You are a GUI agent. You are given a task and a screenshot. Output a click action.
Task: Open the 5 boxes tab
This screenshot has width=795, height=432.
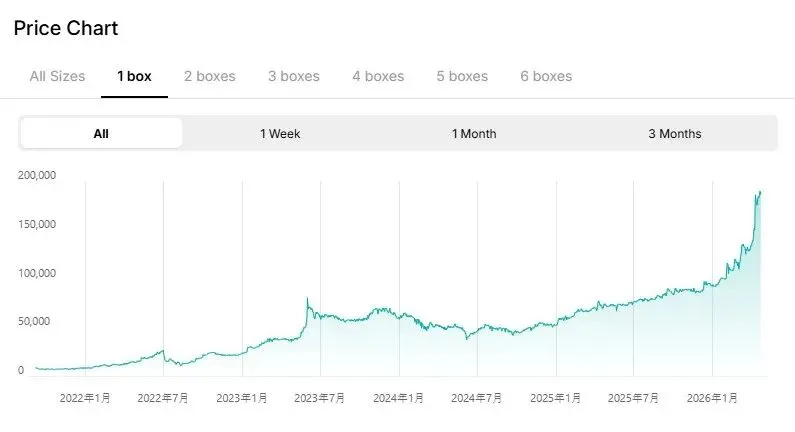coord(462,76)
